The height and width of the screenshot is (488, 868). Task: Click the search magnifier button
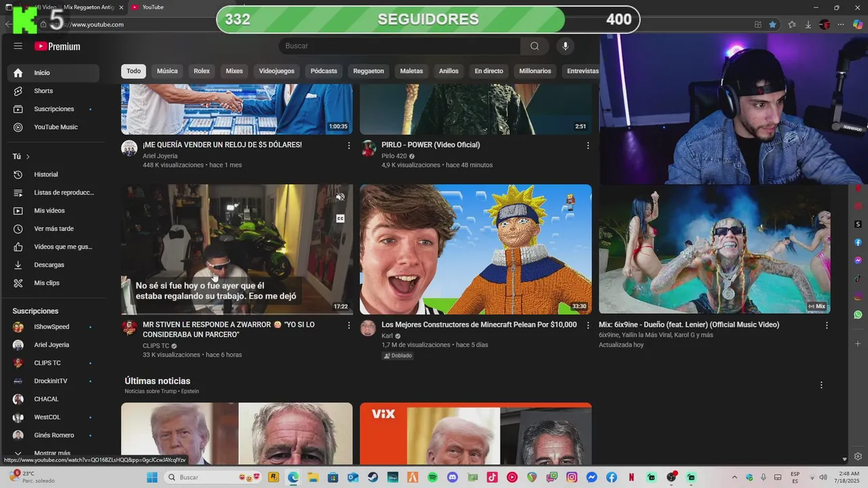tap(534, 46)
